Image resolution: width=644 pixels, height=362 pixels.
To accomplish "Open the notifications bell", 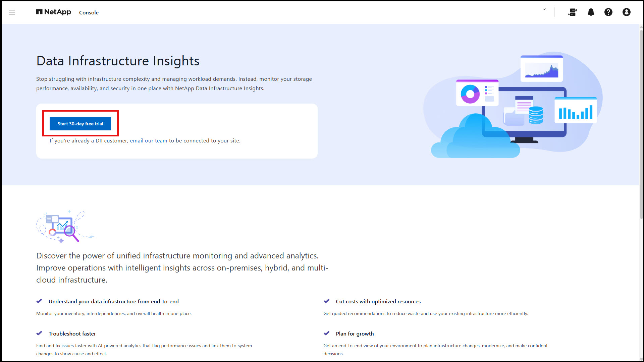I will (591, 12).
